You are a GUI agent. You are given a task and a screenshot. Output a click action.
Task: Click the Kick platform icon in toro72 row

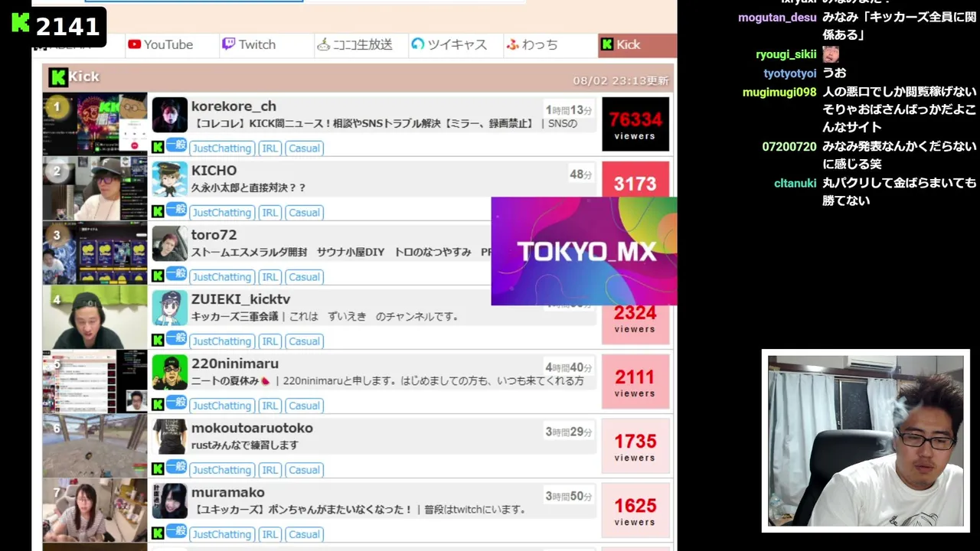click(158, 276)
